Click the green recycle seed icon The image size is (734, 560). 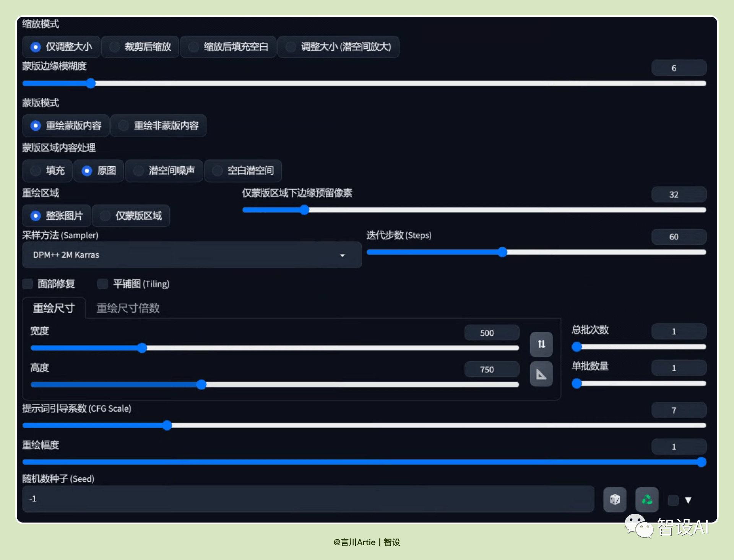(x=647, y=499)
